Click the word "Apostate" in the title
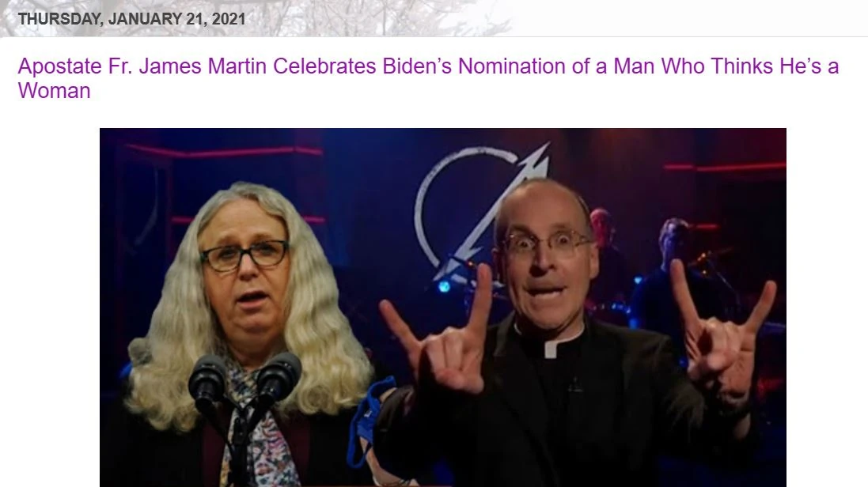868x487 pixels. click(x=60, y=66)
